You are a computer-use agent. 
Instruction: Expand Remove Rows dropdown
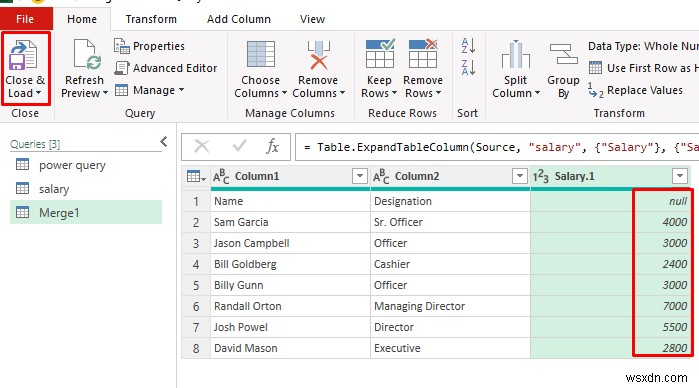(x=438, y=93)
